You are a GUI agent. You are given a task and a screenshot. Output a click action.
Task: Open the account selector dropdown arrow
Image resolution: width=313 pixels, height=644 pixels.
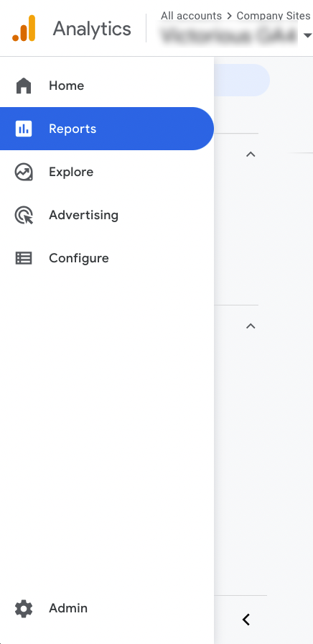coord(307,36)
